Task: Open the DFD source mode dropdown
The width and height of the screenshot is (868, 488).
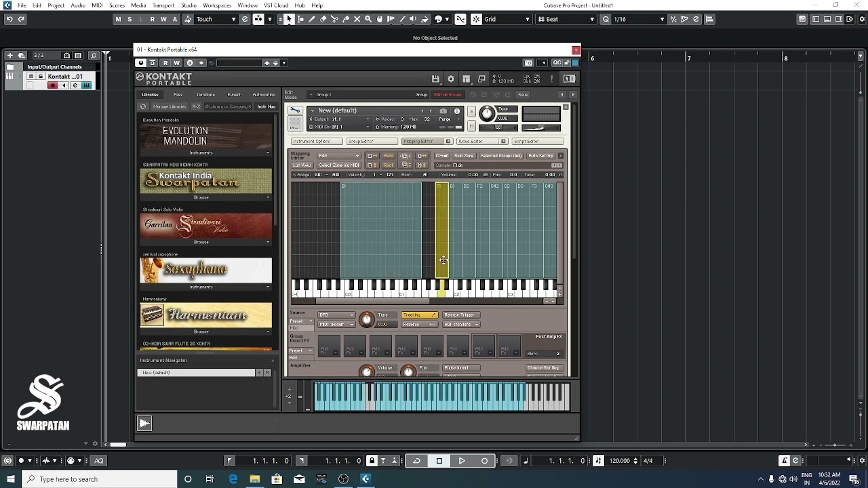Action: (x=336, y=315)
